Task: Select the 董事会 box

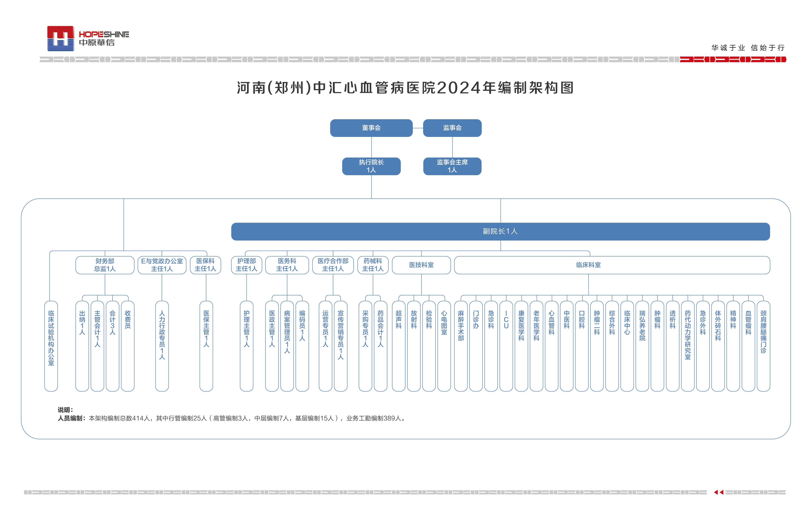Action: [371, 128]
